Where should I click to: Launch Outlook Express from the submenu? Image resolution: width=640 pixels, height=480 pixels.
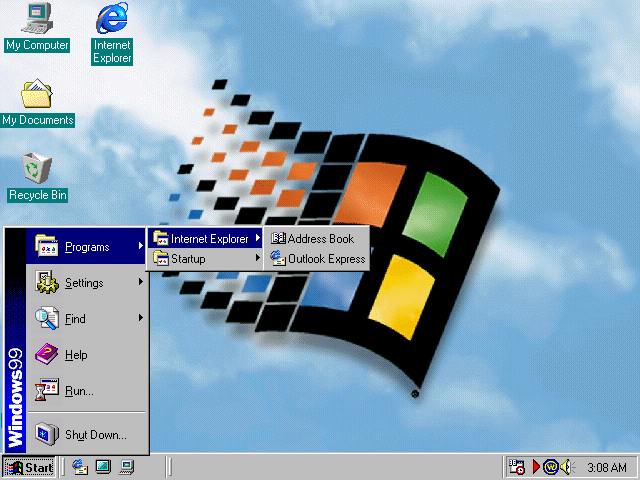point(317,258)
